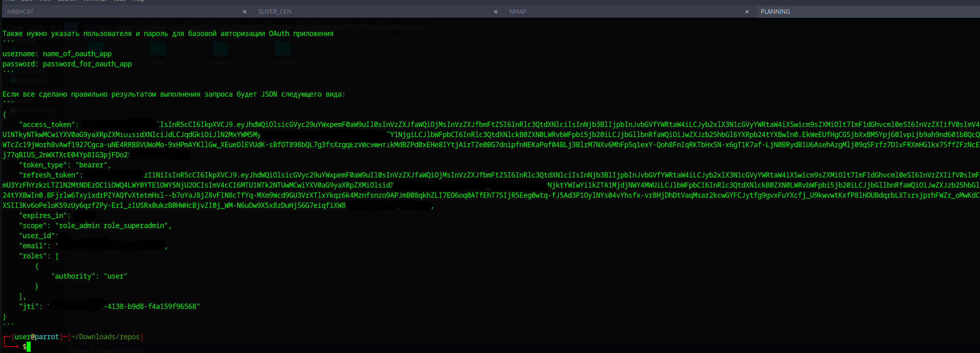This screenshot has width=980, height=353.
Task: Open the Terminal menu
Action: (x=95, y=1)
